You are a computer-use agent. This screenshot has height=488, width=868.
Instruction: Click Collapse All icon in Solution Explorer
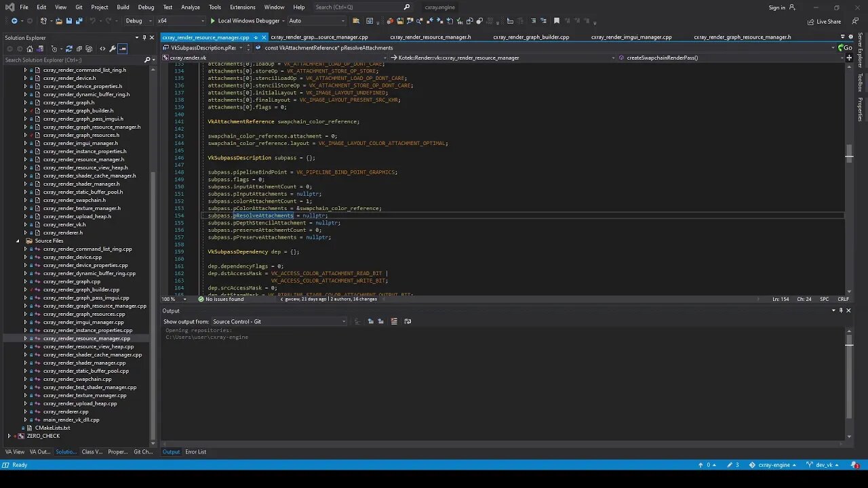pos(79,49)
